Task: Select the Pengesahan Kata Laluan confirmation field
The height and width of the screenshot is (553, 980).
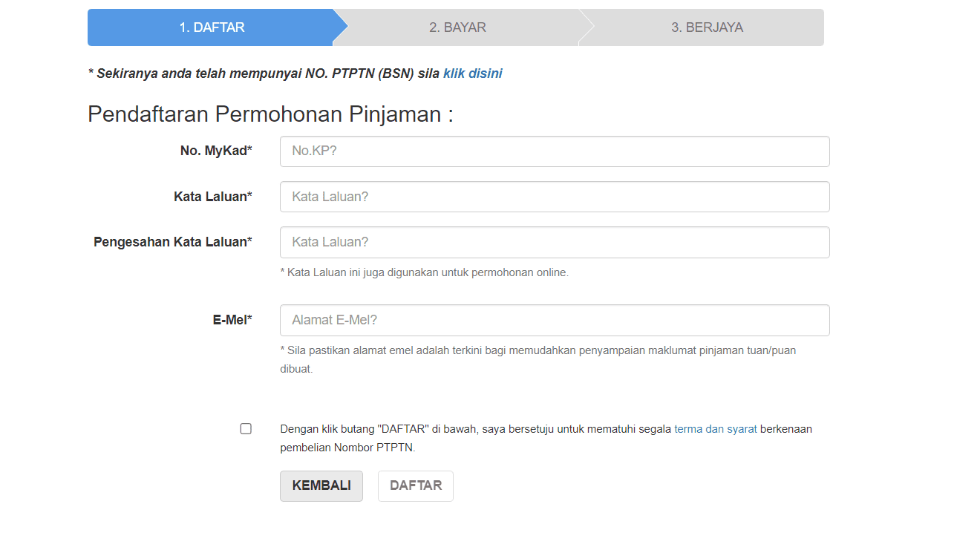Action: [555, 242]
